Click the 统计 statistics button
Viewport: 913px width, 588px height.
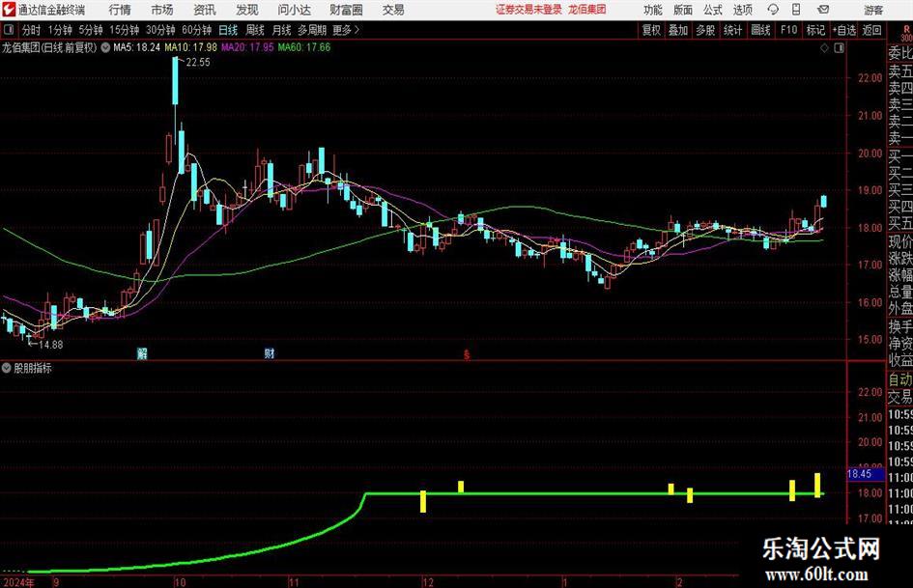coord(733,30)
